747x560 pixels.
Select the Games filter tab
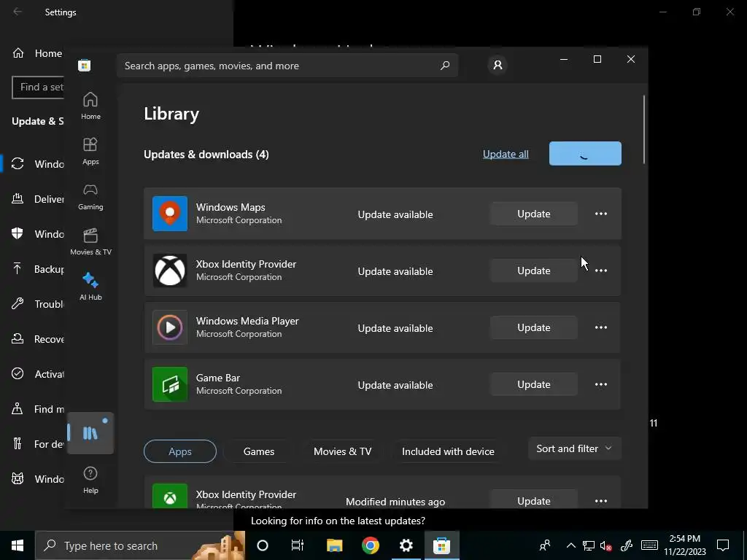[259, 451]
